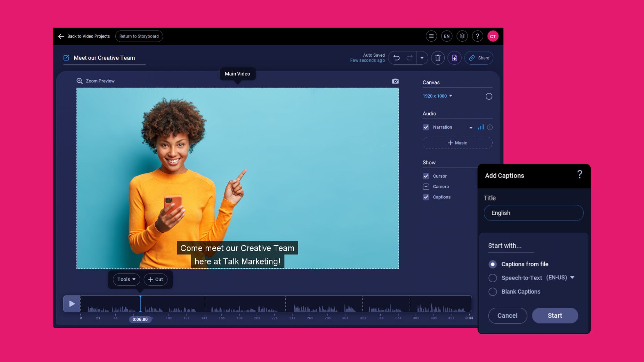This screenshot has width=644, height=362.
Task: Toggle the Cursor visibility checkbox
Action: (x=426, y=176)
